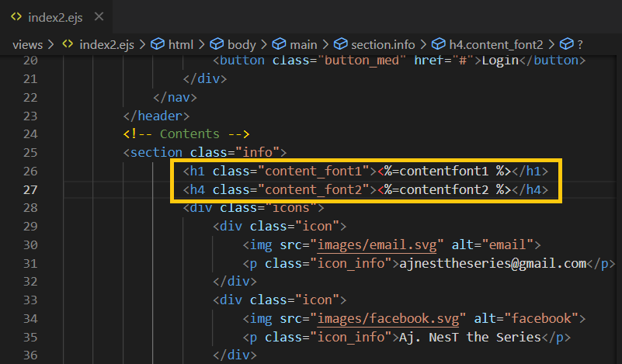Screen dimensions: 622x364
Task: Click the contentfont2 EJS variable
Action: coord(444,189)
